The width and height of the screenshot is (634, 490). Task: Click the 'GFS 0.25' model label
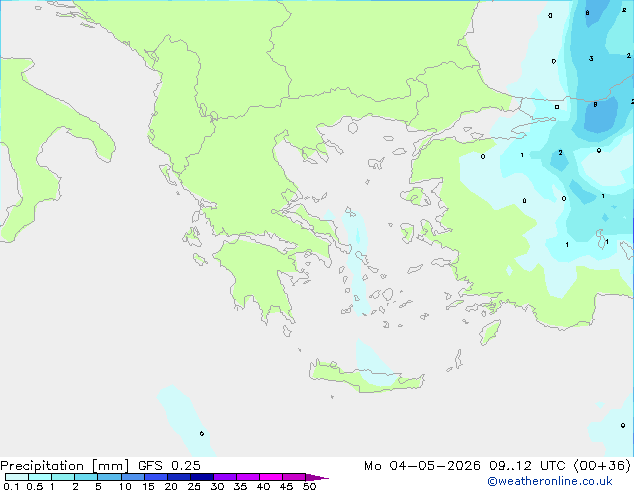point(169,466)
